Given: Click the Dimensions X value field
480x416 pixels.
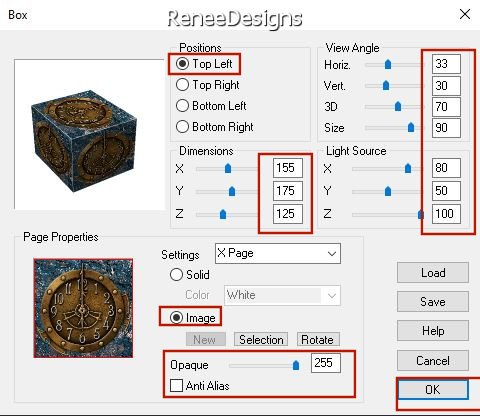Looking at the screenshot, I should 288,168.
